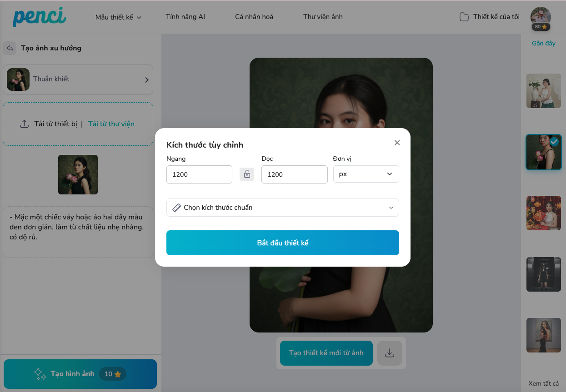Viewport: 566px width, 392px height.
Task: Open the Tính năng AI menu item
Action: pos(185,17)
